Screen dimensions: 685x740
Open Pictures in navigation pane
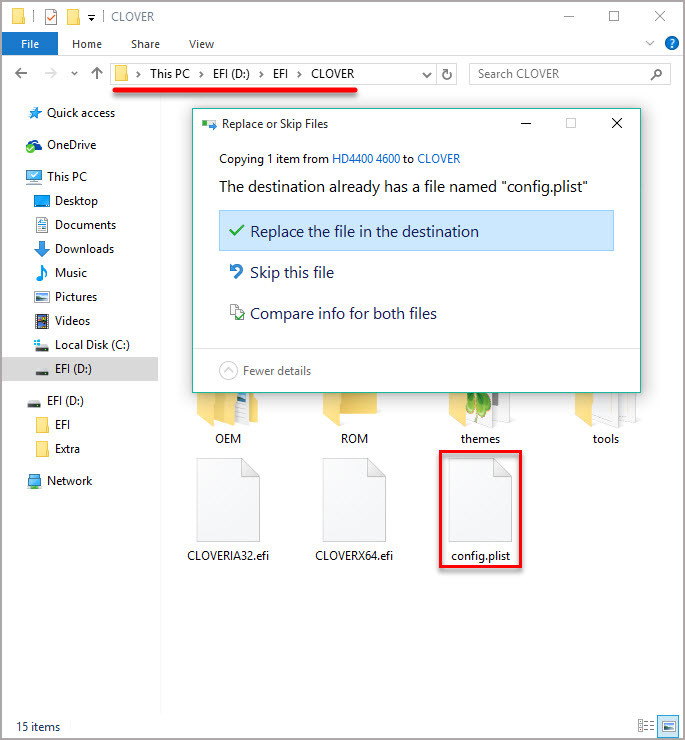66,297
